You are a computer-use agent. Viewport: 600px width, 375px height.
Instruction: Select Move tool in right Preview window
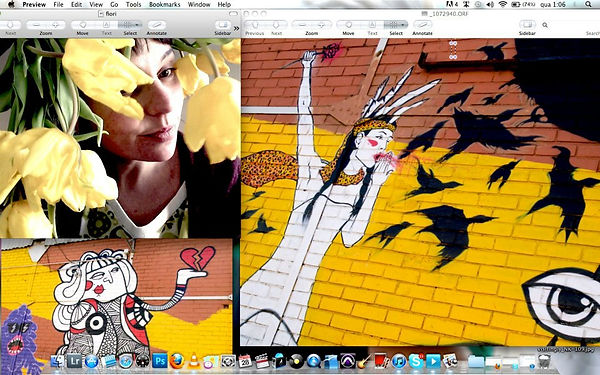(x=348, y=25)
